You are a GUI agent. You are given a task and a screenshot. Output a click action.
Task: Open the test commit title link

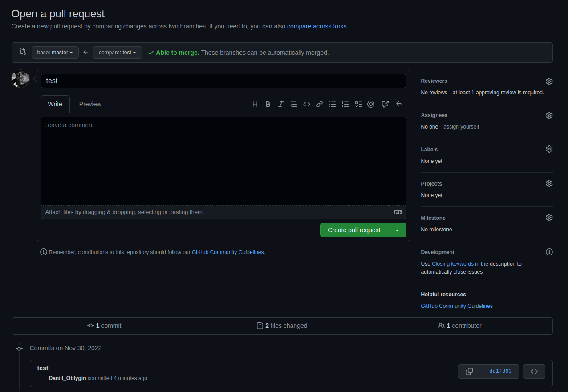(43, 368)
